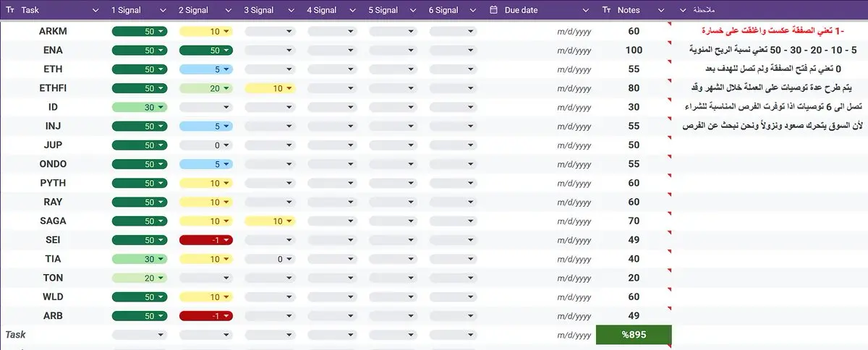Open INJ's 1 Signal chip showing 50
This screenshot has height=350, width=868.
tap(140, 127)
